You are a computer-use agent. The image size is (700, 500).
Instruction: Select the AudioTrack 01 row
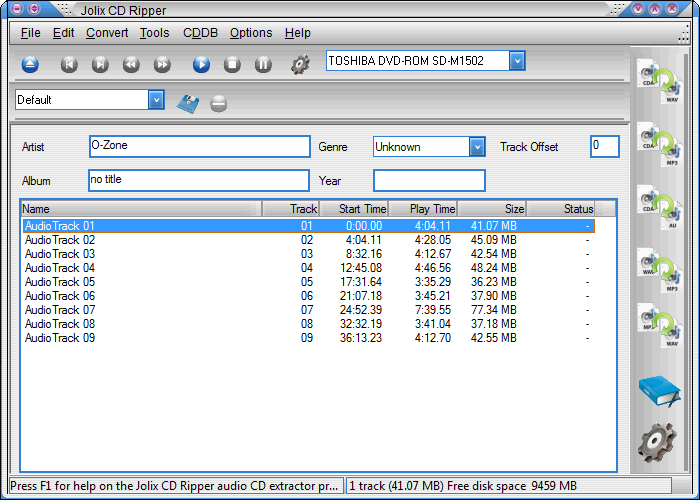point(308,226)
